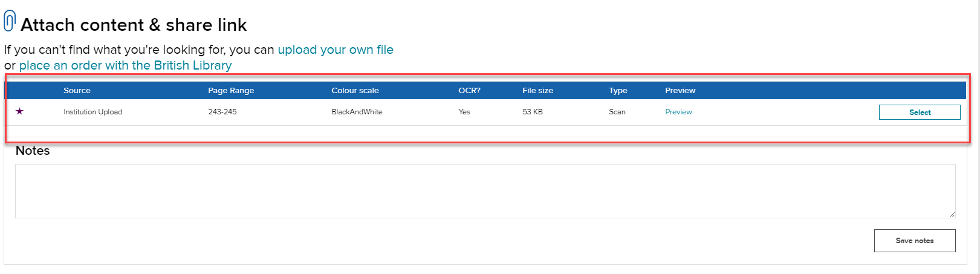This screenshot has height=274, width=980.
Task: Click Select button for Institution Upload
Action: (x=920, y=113)
